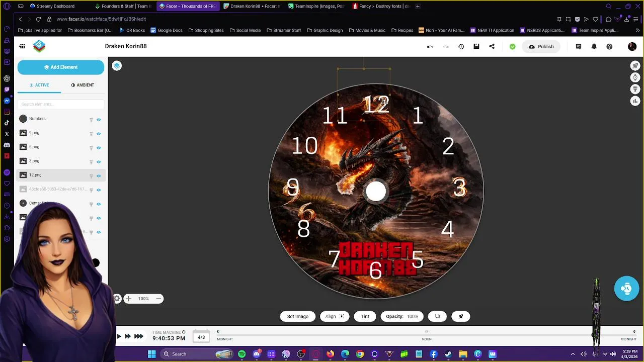Click in the Search elements field

(x=61, y=104)
